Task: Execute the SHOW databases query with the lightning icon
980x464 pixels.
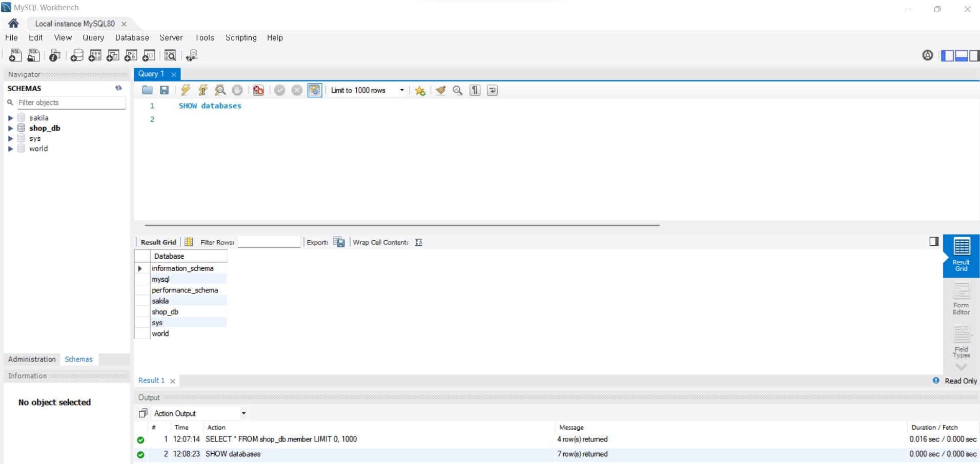Action: point(185,90)
